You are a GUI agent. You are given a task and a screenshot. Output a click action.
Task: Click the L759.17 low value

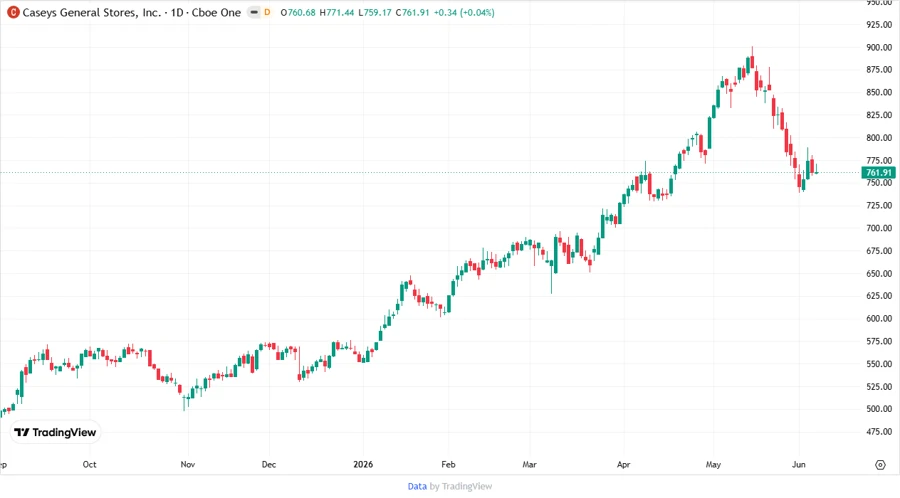(375, 13)
